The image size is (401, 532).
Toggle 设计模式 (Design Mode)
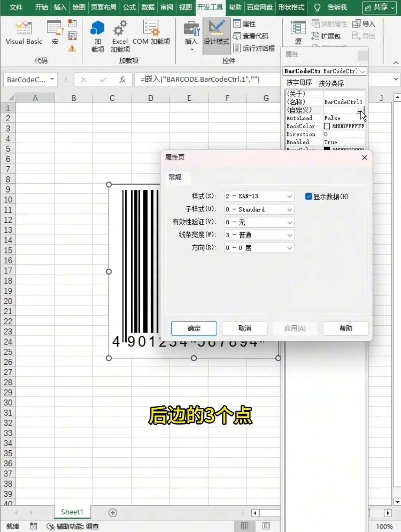pos(216,36)
